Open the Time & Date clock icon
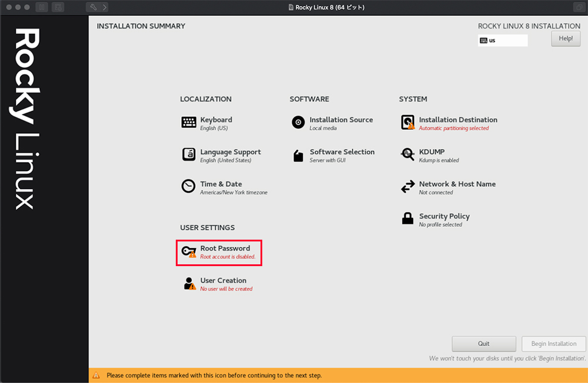The width and height of the screenshot is (588, 383). point(188,186)
